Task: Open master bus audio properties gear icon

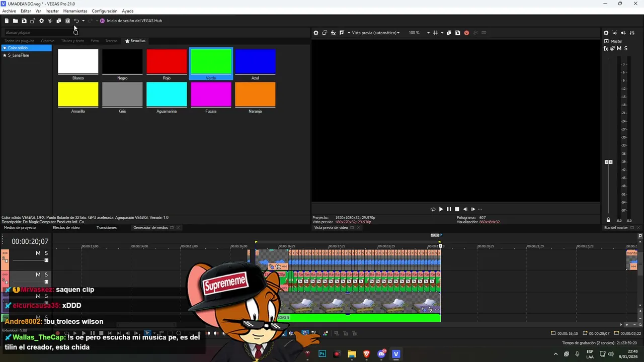Action: (606, 33)
